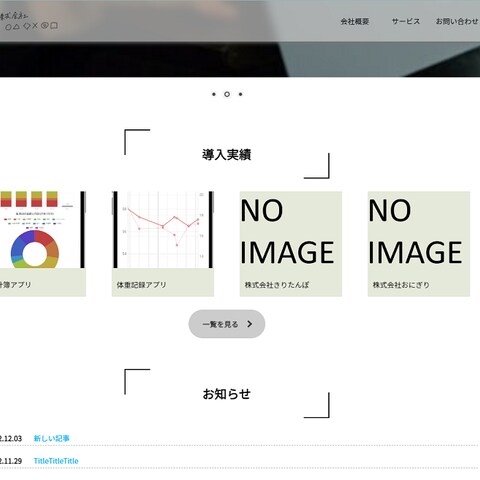The image size is (480, 480).
Task: Click the お知らせ section heading
Action: [x=227, y=394]
